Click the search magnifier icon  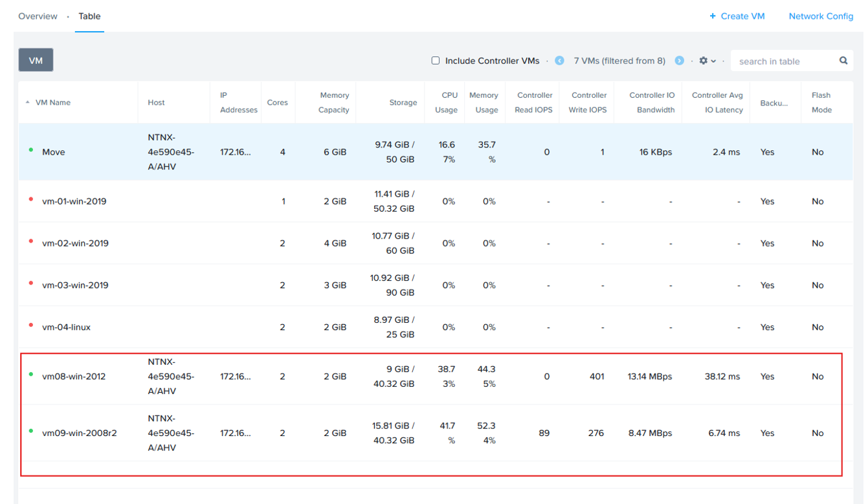[x=843, y=61]
